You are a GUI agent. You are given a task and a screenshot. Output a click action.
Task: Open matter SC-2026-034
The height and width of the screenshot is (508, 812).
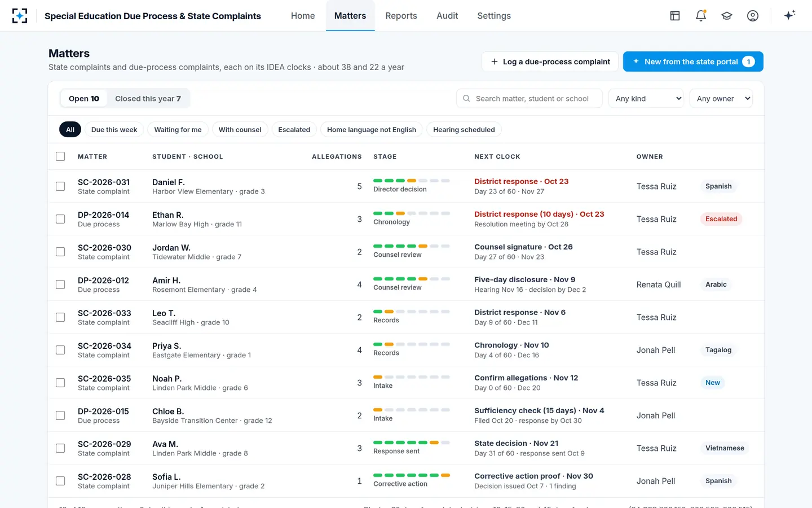point(104,345)
